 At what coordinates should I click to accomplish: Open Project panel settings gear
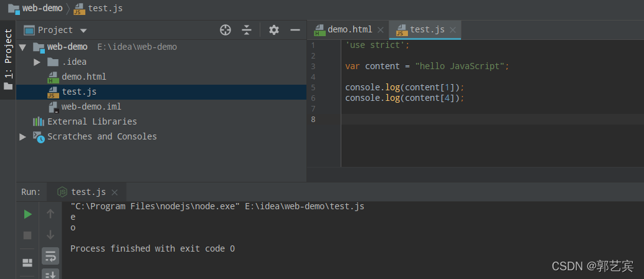tap(273, 30)
